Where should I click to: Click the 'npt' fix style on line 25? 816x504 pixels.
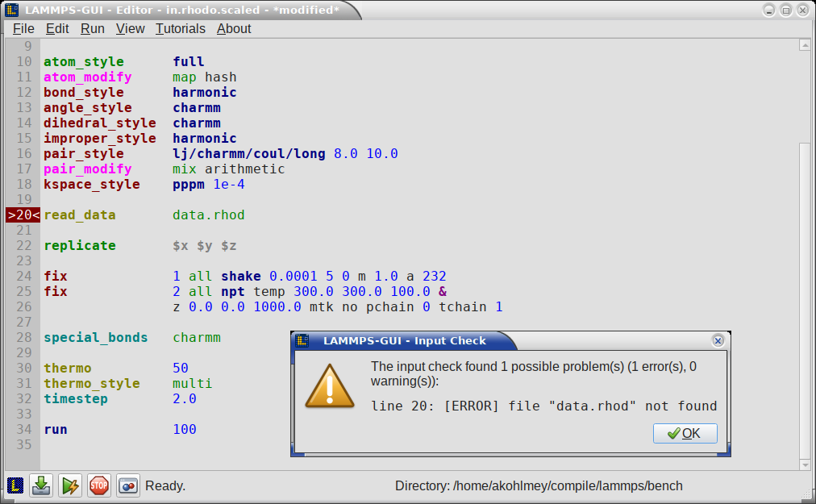(x=233, y=292)
